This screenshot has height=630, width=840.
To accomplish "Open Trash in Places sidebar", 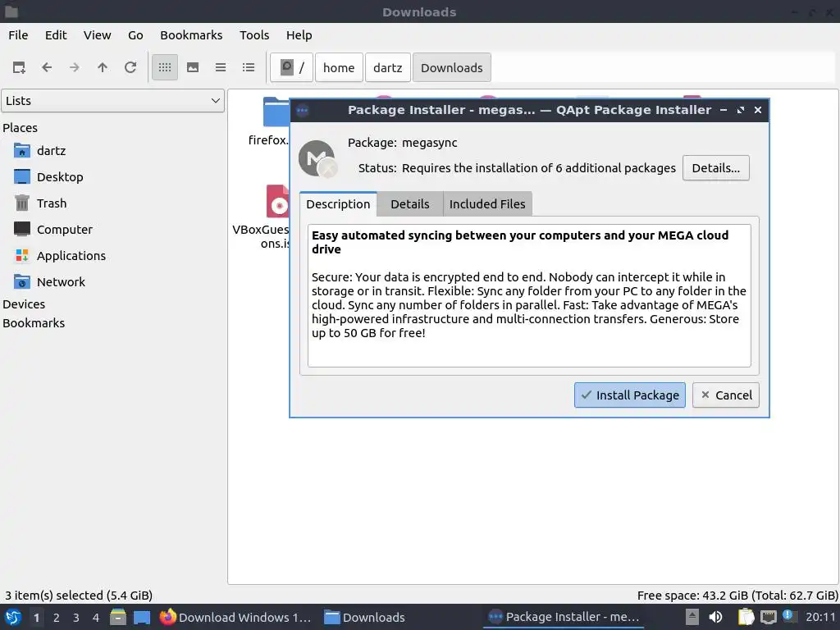I will 41,203.
